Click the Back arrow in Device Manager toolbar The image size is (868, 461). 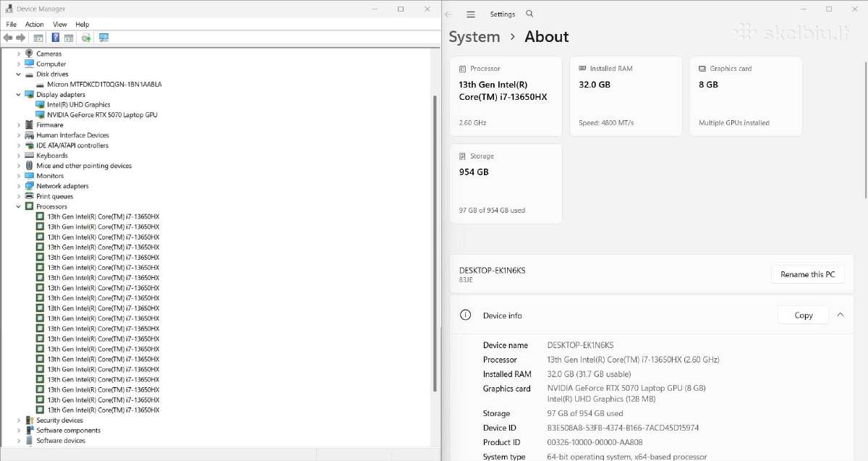click(8, 38)
